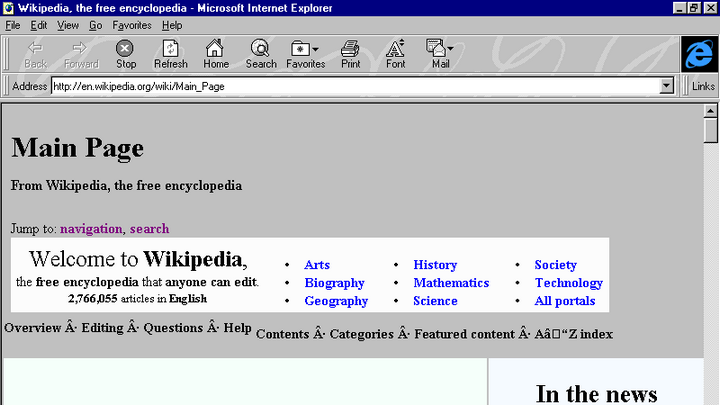This screenshot has width=720, height=405.
Task: Open the All portals link
Action: (x=564, y=301)
